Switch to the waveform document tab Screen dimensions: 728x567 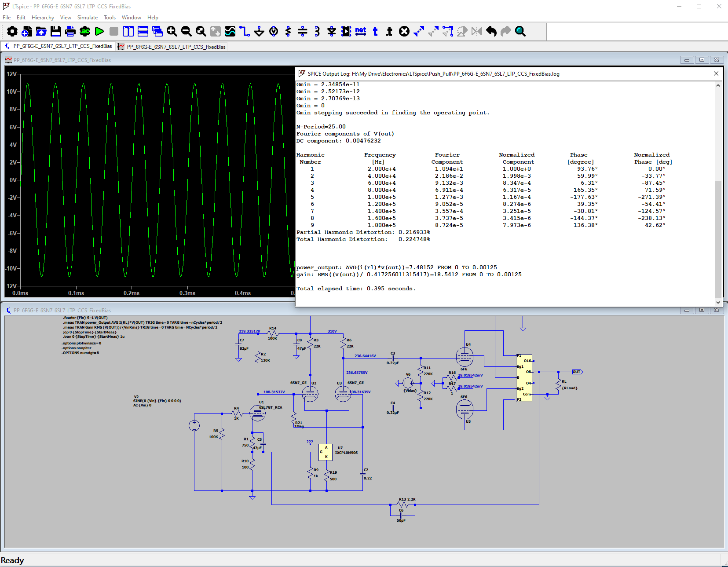172,47
